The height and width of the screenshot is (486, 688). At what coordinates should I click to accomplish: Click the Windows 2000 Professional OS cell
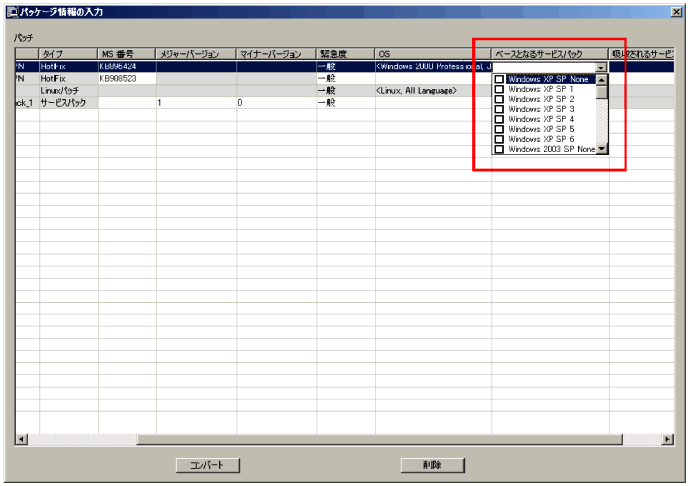click(x=433, y=67)
